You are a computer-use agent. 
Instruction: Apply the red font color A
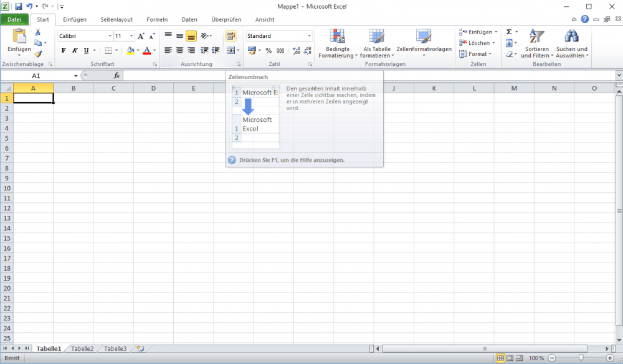click(x=146, y=50)
